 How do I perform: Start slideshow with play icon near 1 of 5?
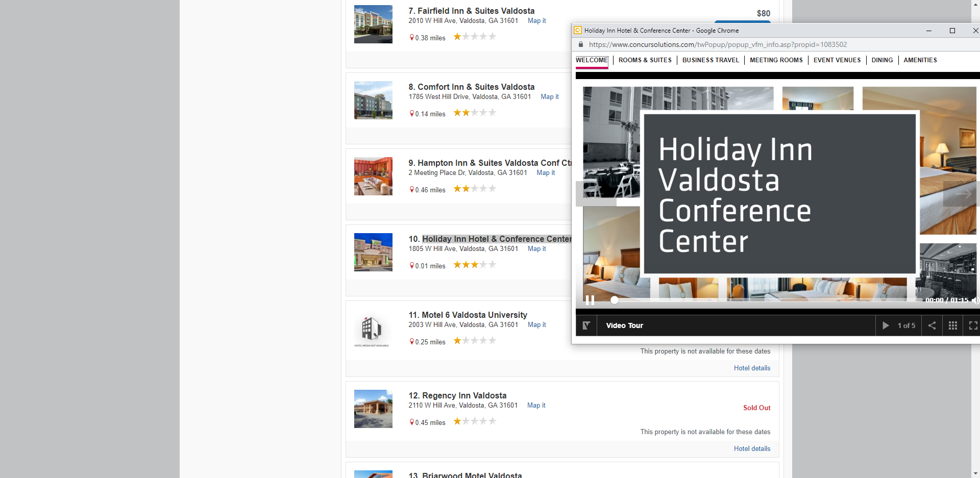[886, 325]
